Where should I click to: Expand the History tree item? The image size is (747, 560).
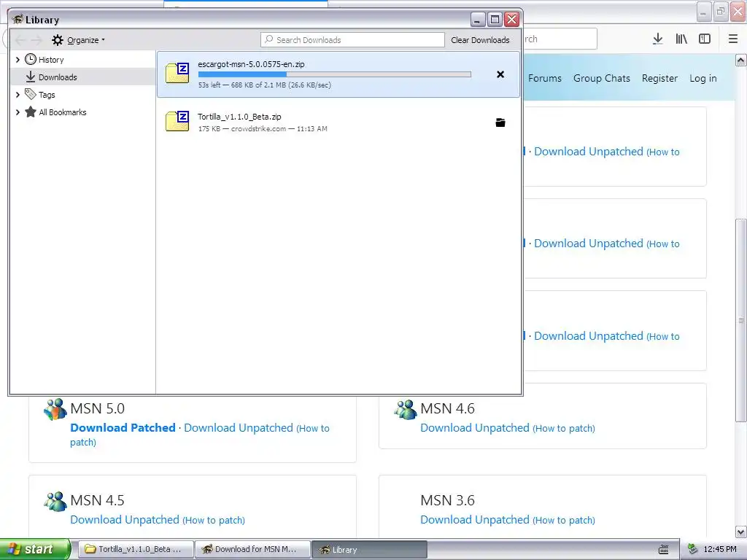(x=18, y=60)
